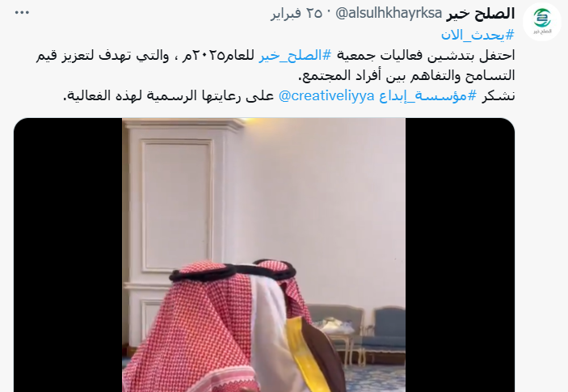The image size is (568, 392).
Task: Click the الصلح خير profile avatar logo
Action: [542, 21]
